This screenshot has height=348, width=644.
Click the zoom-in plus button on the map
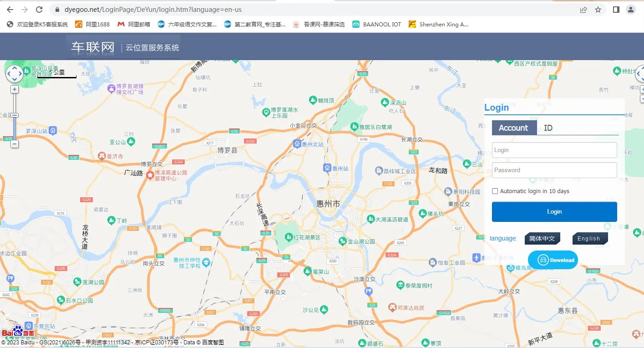coord(14,89)
